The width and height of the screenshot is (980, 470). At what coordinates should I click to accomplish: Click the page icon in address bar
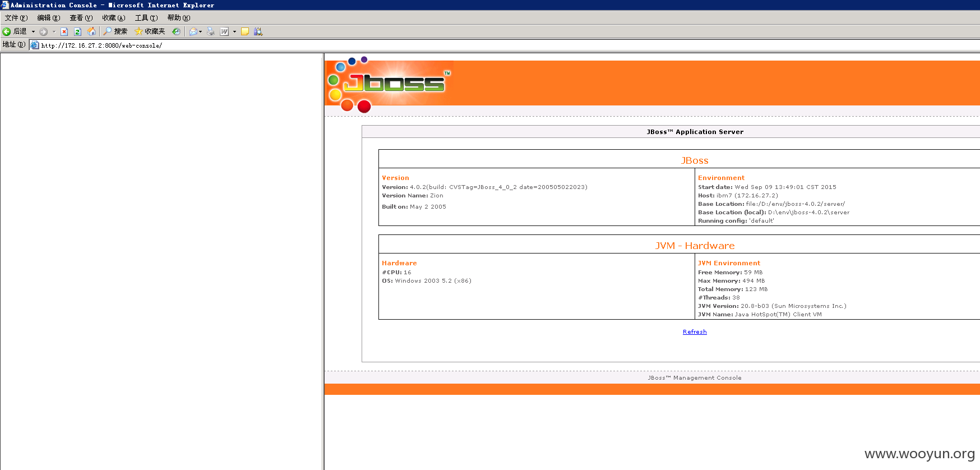coord(35,45)
